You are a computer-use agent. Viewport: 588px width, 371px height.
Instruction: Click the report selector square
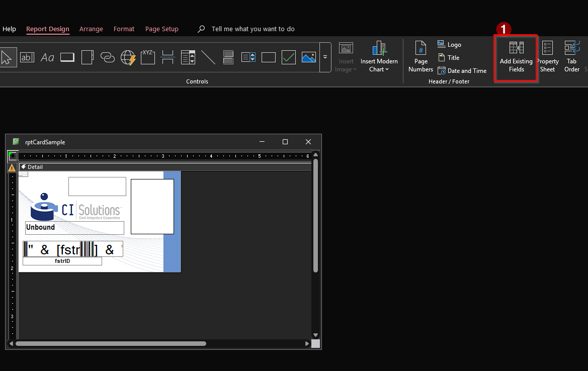click(x=12, y=156)
